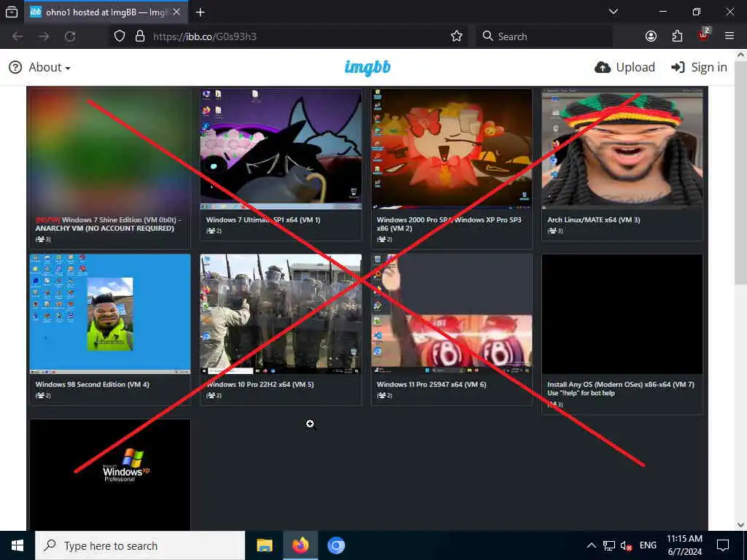Go back to previous page
The width and height of the screenshot is (747, 560).
pyautogui.click(x=18, y=36)
